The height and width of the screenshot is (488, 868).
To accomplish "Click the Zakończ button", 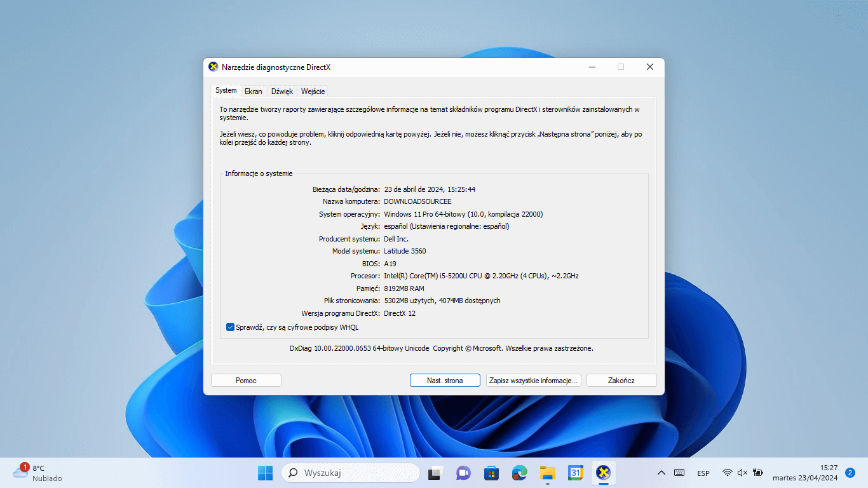I will tap(621, 381).
